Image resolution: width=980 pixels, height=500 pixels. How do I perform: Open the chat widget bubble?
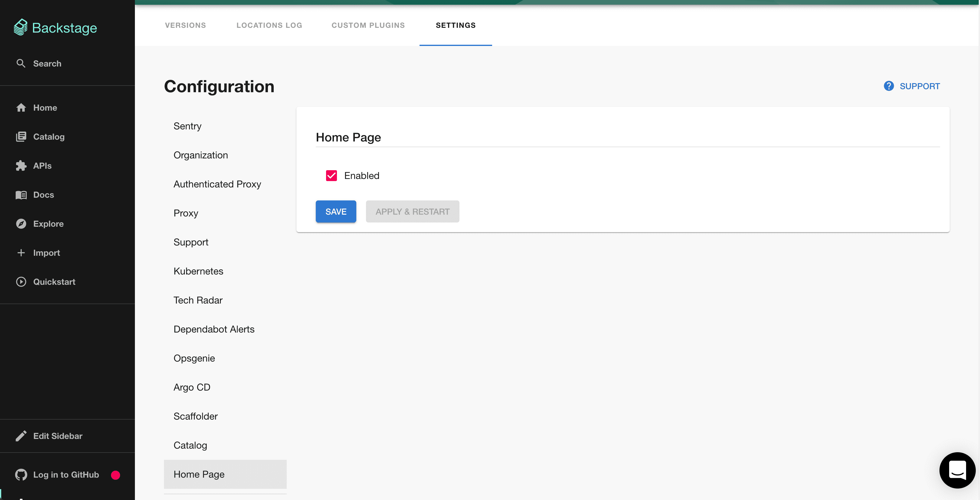click(957, 470)
